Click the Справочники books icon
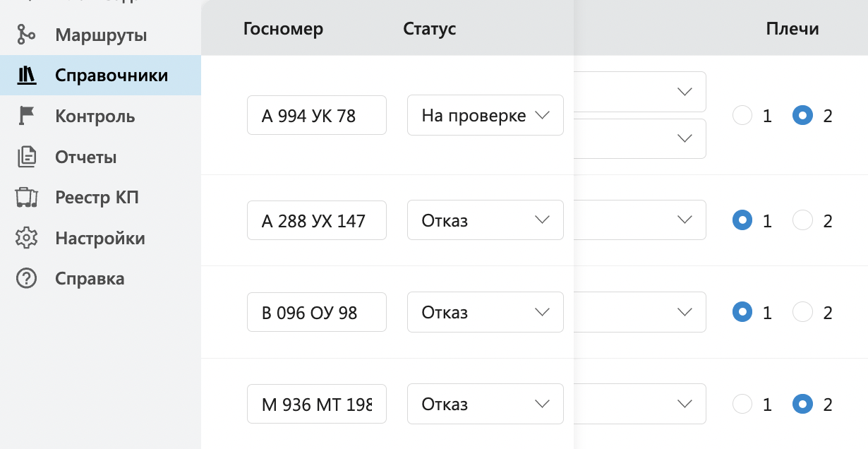 click(x=27, y=75)
